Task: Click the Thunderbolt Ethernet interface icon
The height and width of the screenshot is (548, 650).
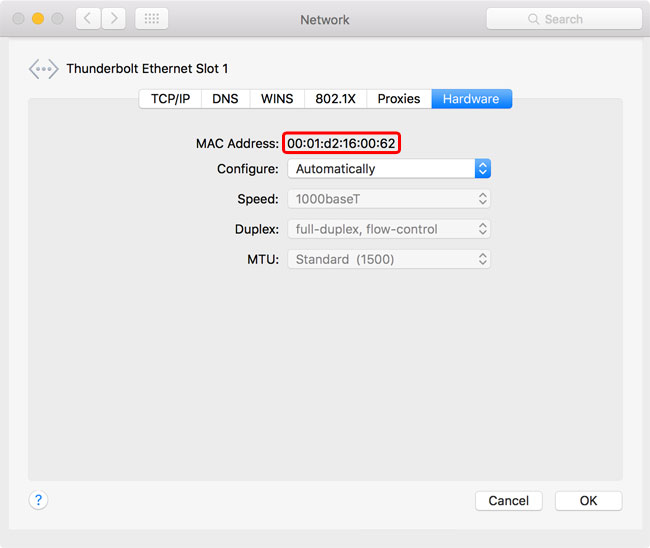Action: click(x=43, y=69)
